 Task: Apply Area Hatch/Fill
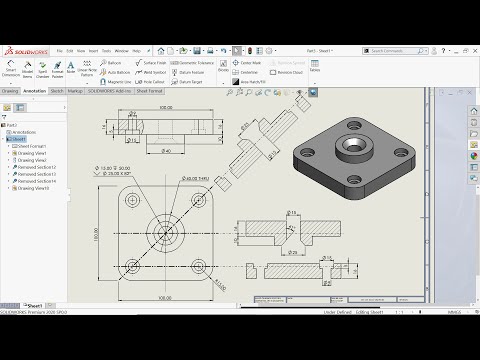click(249, 82)
